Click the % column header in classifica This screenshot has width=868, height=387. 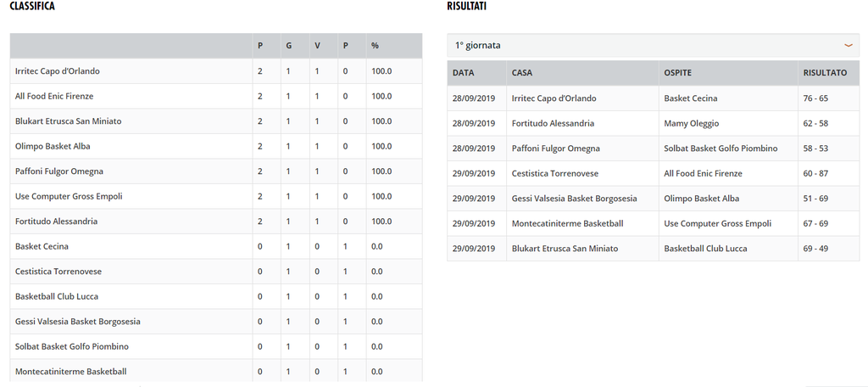coord(375,46)
